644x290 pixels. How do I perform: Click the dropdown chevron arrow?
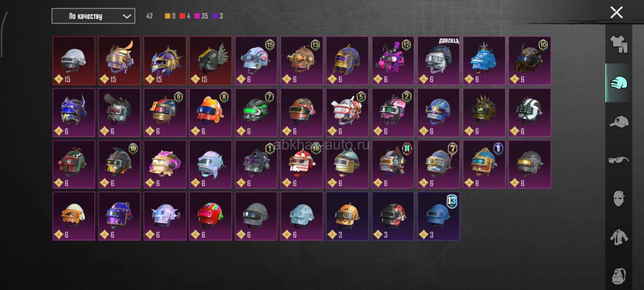click(x=126, y=16)
